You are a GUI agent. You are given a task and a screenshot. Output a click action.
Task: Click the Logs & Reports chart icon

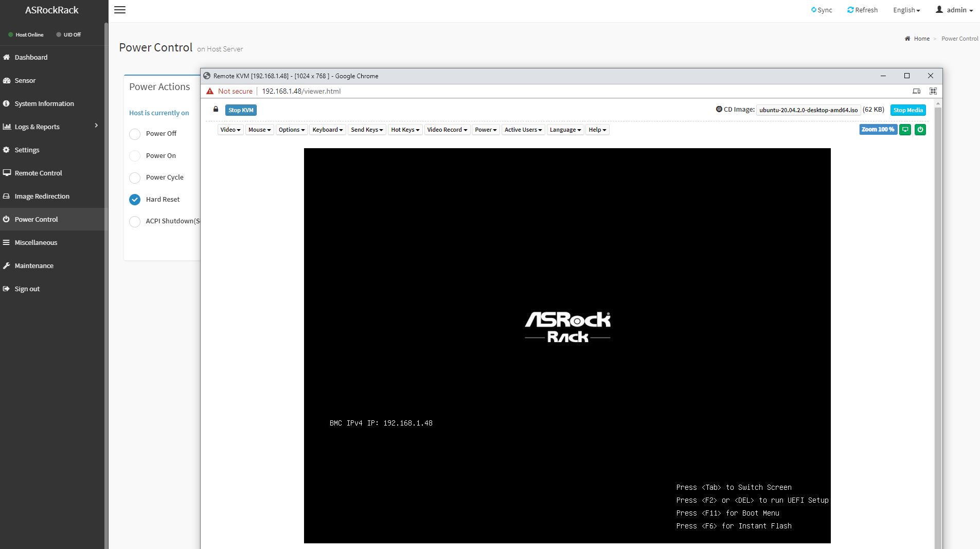click(7, 127)
